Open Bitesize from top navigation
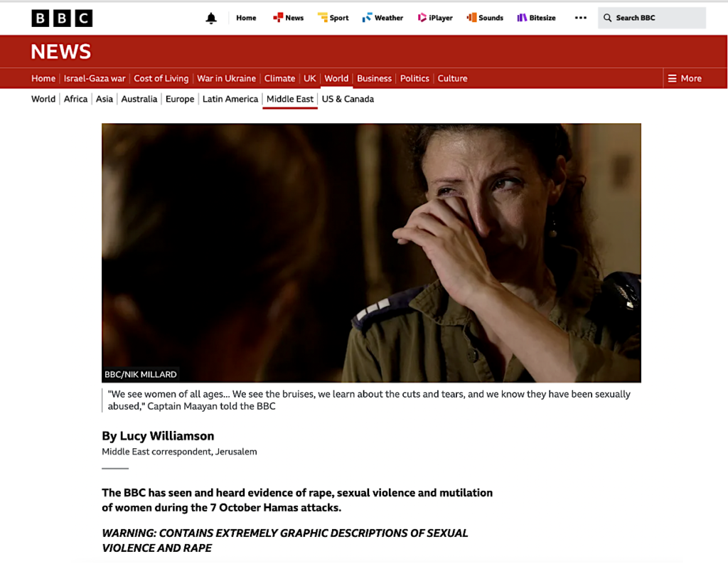Image resolution: width=728 pixels, height=574 pixels. point(536,18)
